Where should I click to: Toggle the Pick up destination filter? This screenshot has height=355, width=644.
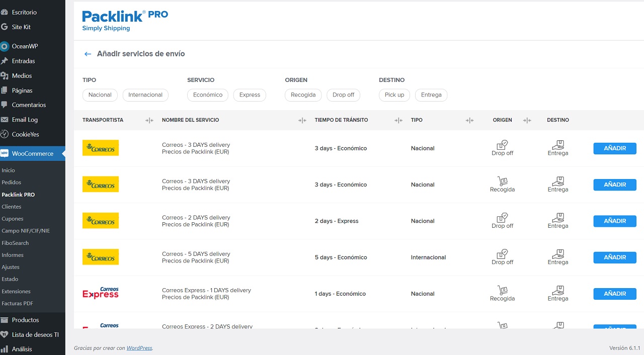[394, 95]
